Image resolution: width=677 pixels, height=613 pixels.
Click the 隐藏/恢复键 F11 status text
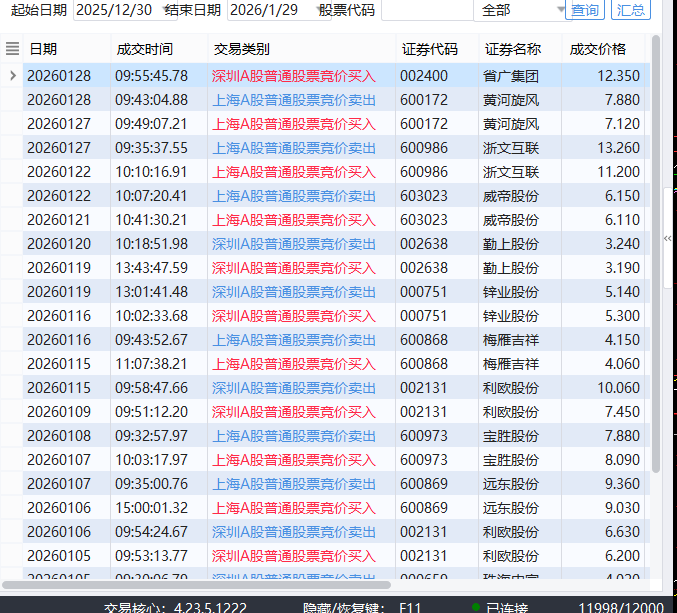coord(362,608)
